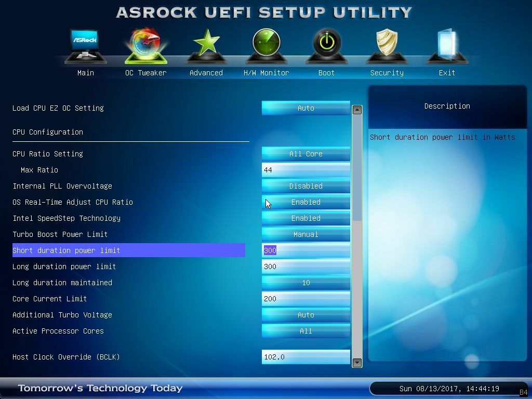The width and height of the screenshot is (532, 399).
Task: Edit Host Clock Override BCLK field
Action: (x=305, y=357)
